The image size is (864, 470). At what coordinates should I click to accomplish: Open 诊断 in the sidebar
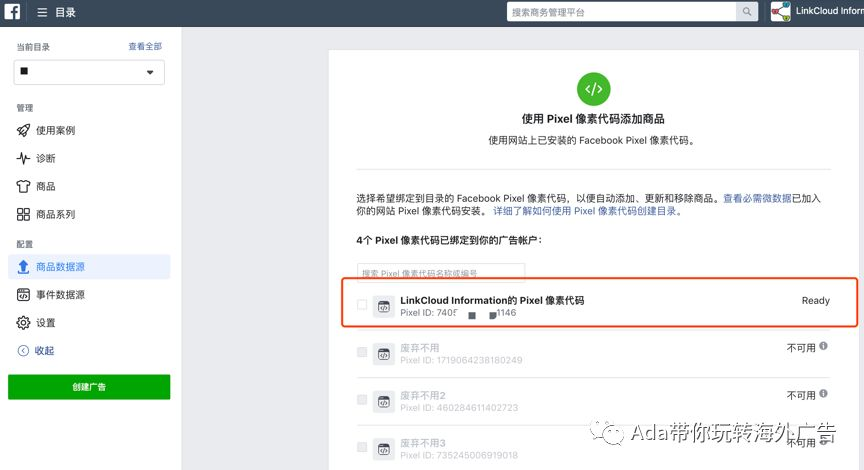[x=46, y=159]
